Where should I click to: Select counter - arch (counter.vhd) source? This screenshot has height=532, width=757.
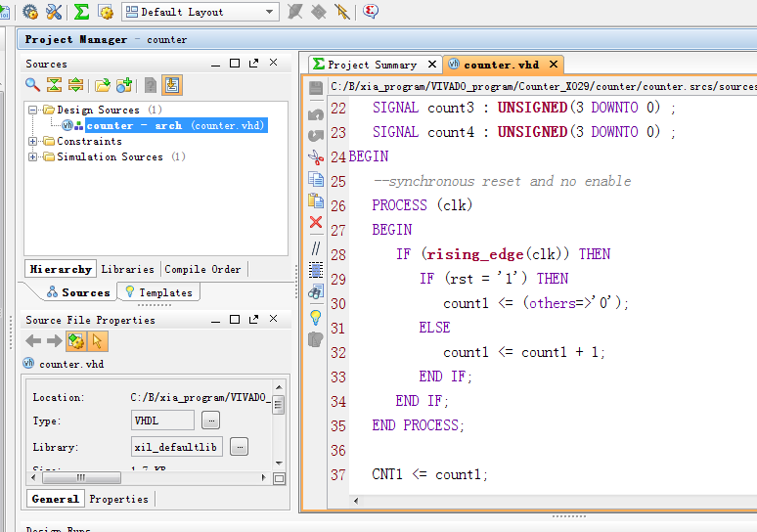pos(176,125)
